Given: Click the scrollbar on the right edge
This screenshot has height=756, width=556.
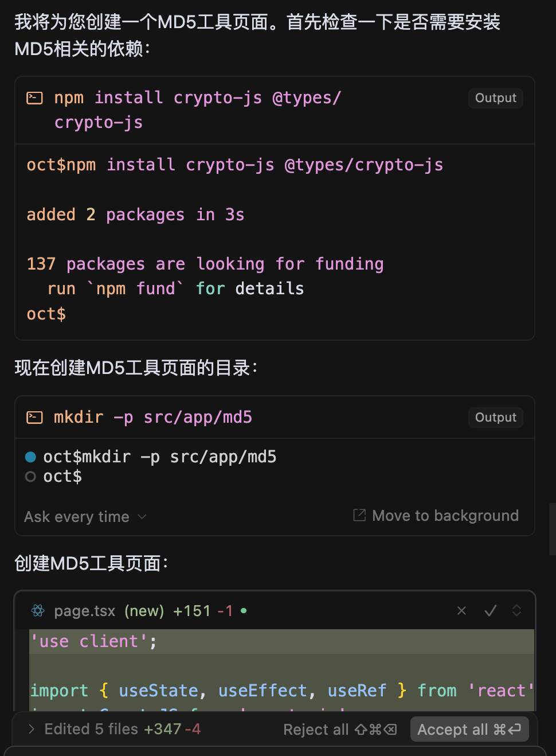Looking at the screenshot, I should pos(552,529).
